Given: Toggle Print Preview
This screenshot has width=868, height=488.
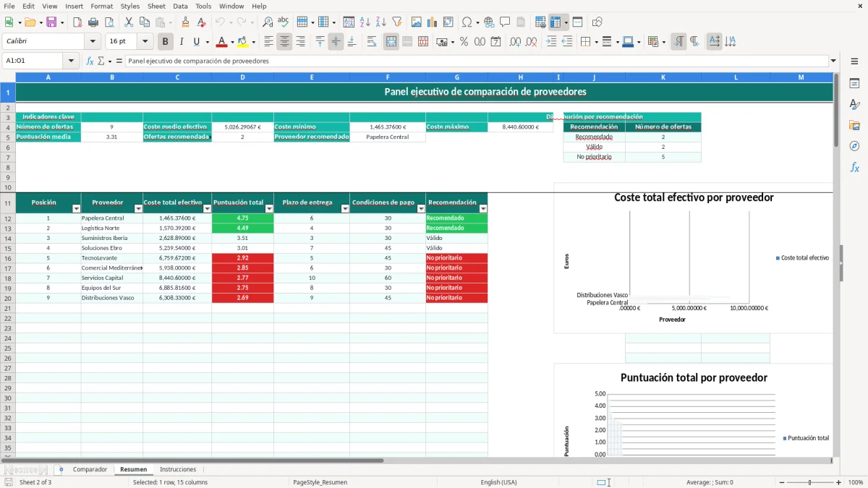Looking at the screenshot, I should tap(108, 22).
